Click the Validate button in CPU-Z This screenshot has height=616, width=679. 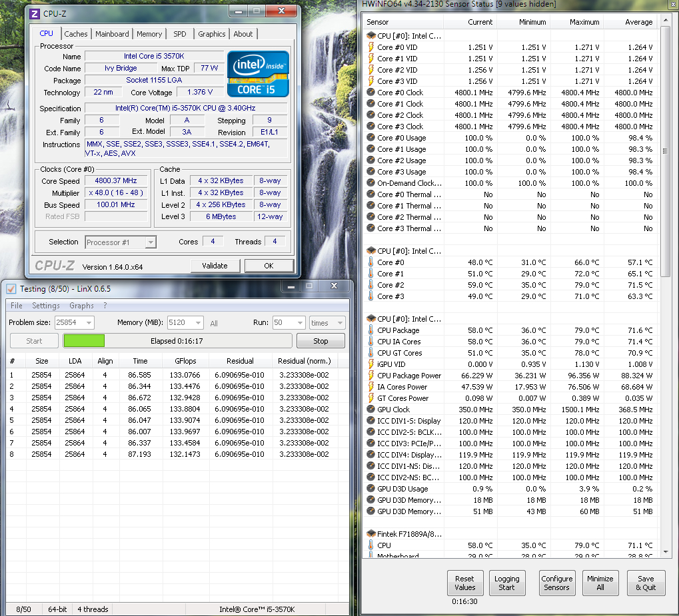pos(215,266)
